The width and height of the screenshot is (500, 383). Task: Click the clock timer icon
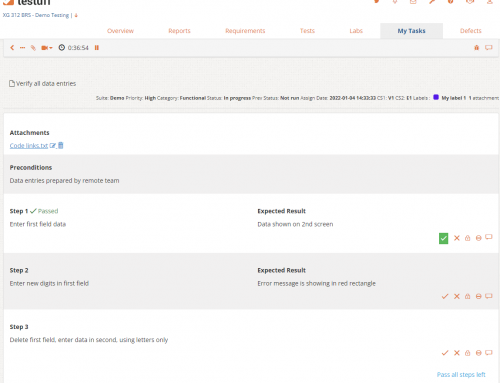[x=62, y=48]
